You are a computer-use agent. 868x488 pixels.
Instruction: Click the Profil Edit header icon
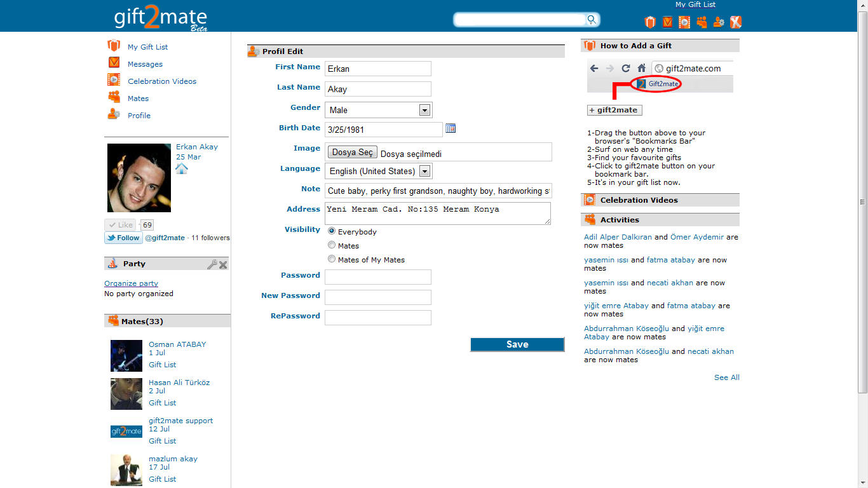(254, 51)
